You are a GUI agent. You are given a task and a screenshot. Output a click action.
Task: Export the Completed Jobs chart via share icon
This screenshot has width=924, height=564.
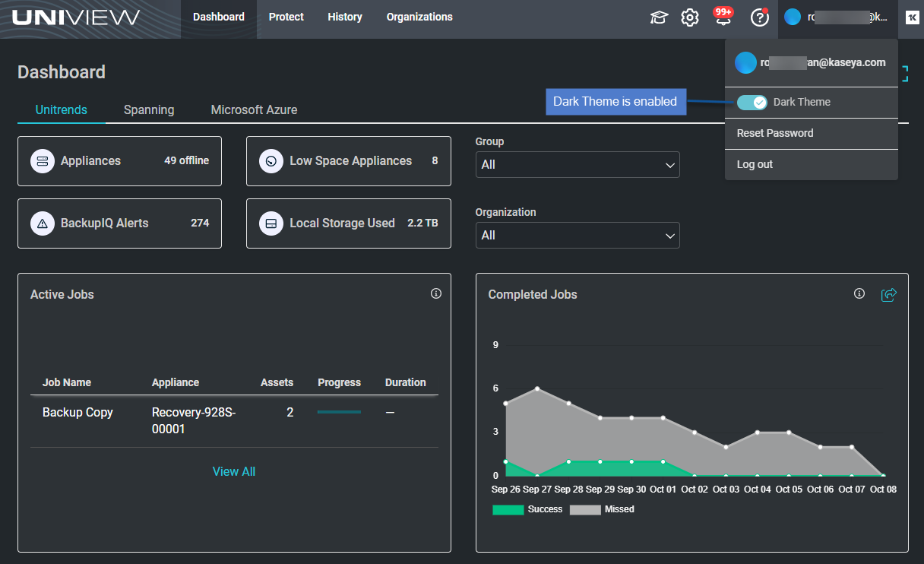pyautogui.click(x=889, y=294)
